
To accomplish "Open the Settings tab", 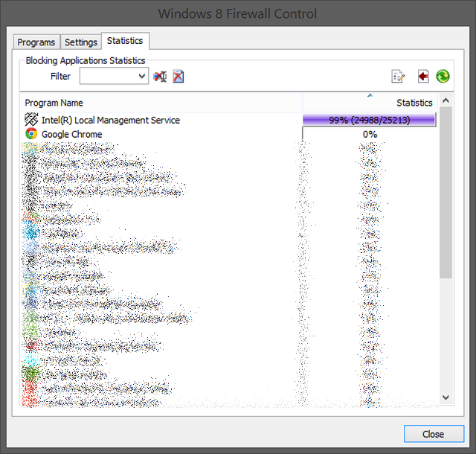I will pos(81,42).
